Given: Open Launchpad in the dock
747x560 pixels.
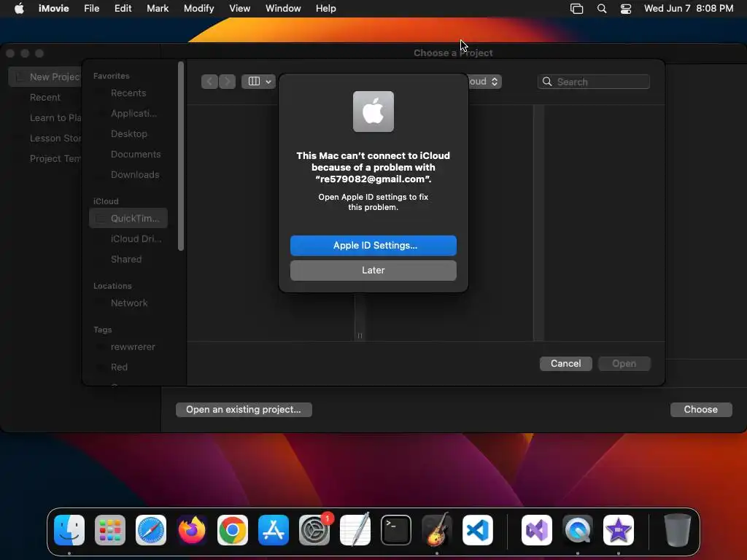Looking at the screenshot, I should [x=110, y=529].
